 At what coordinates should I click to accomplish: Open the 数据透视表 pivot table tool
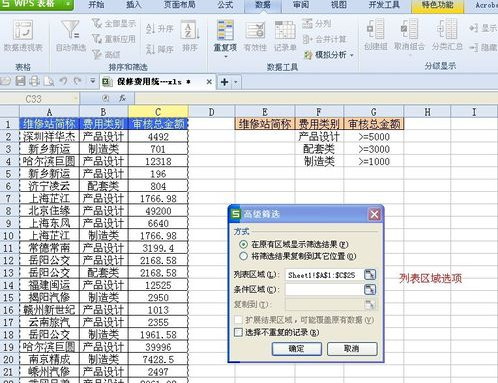tap(23, 36)
